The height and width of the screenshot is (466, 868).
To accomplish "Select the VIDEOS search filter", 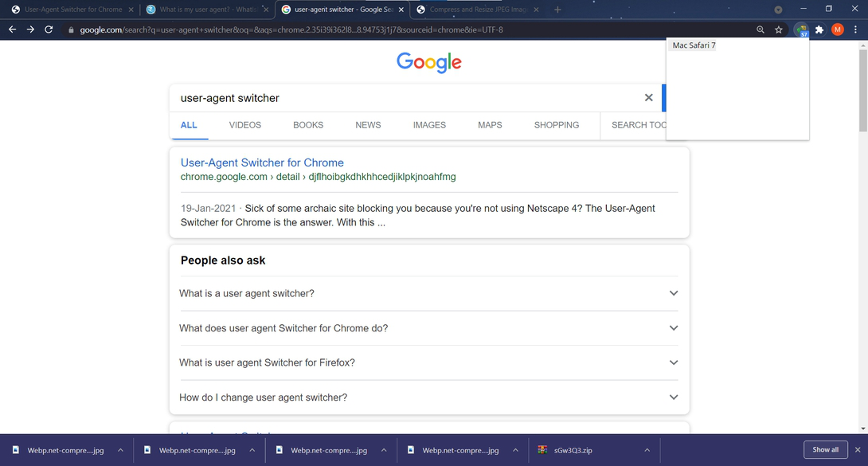I will tap(245, 125).
